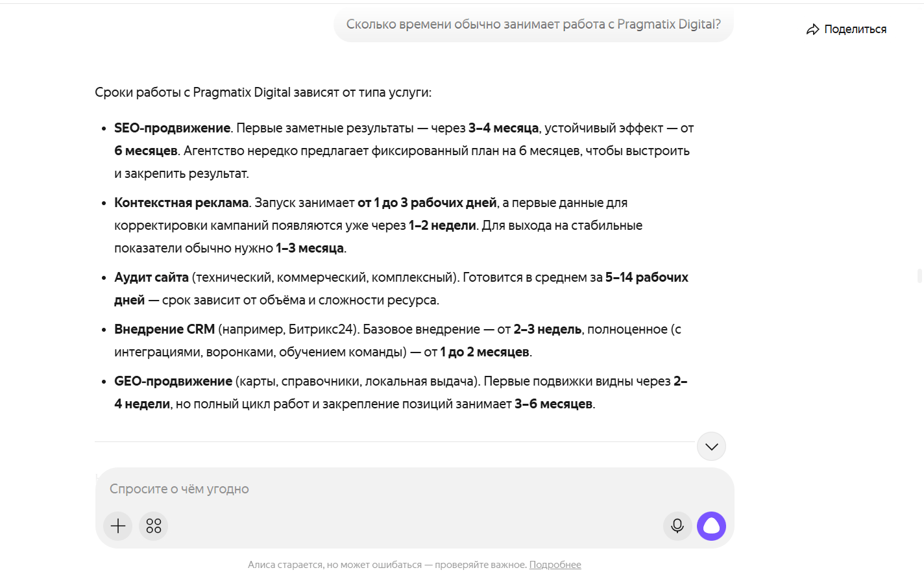Click the purple Alice button
Image resolution: width=924 pixels, height=581 pixels.
point(712,526)
